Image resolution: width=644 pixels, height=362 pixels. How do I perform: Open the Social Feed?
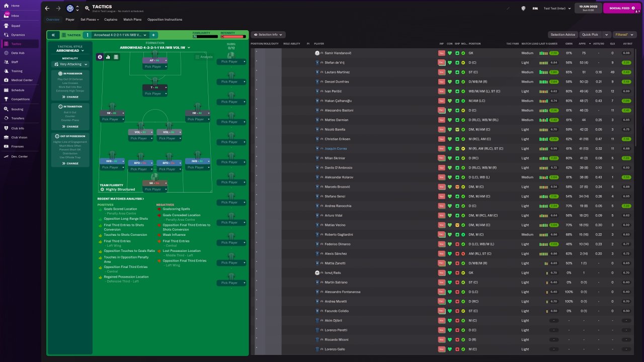tap(622, 8)
